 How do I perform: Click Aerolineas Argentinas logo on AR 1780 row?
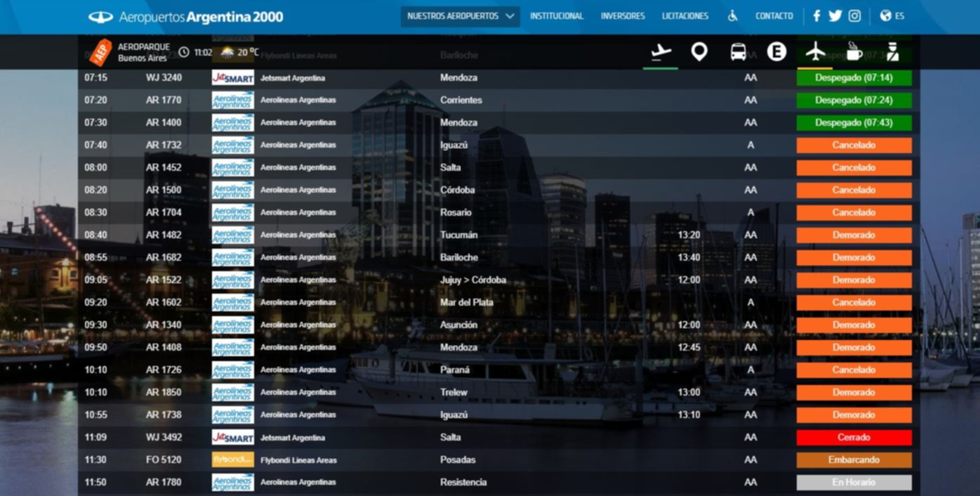(x=233, y=482)
